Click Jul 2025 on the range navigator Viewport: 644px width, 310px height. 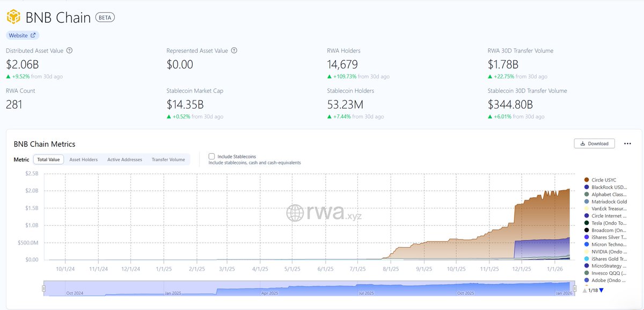[366, 293]
